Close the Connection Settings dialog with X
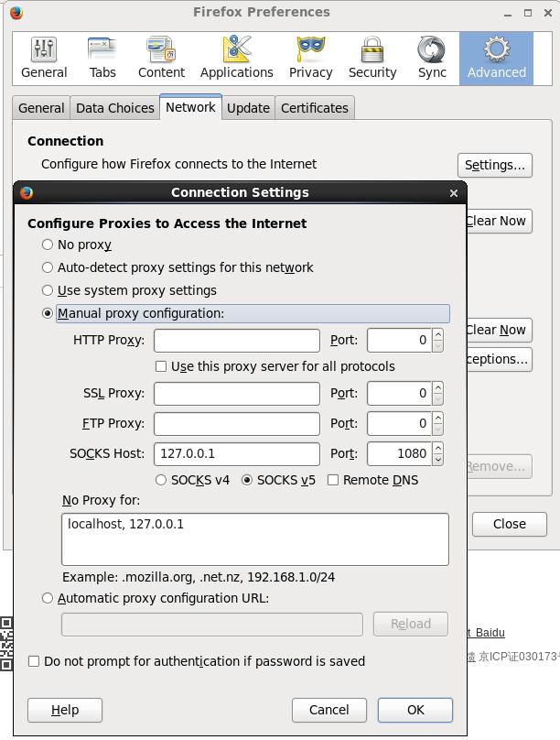 [454, 193]
